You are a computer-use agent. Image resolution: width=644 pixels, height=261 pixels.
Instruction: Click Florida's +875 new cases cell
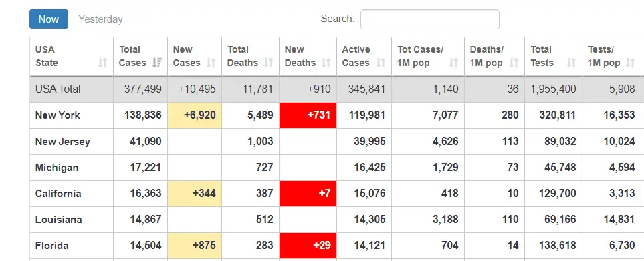click(x=195, y=246)
